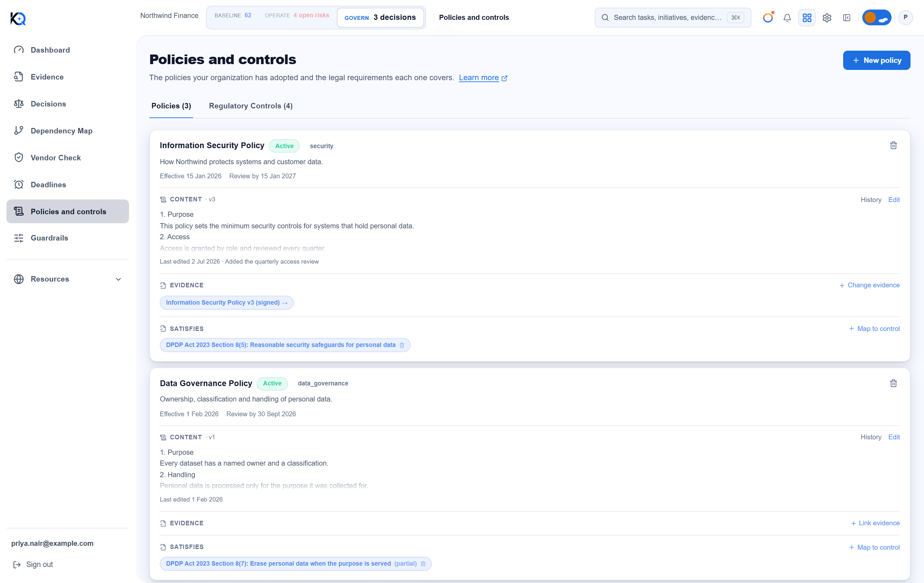Toggle the light/dark theme switch
Viewport: 924px width, 583px height.
pyautogui.click(x=877, y=18)
